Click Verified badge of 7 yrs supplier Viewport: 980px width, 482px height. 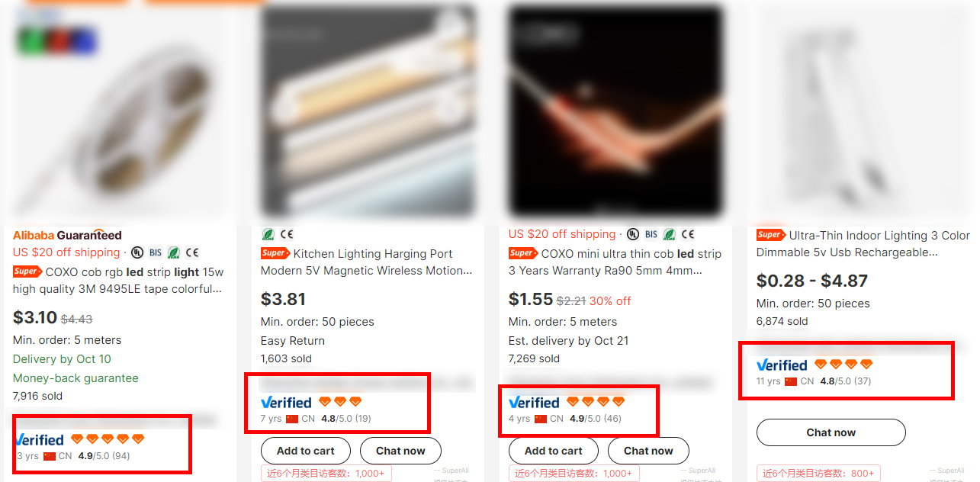(286, 403)
